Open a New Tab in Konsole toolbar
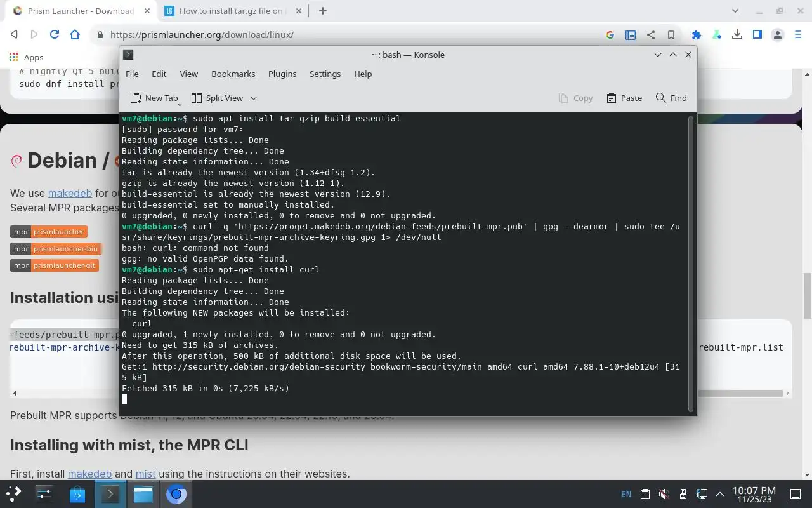 [154, 98]
